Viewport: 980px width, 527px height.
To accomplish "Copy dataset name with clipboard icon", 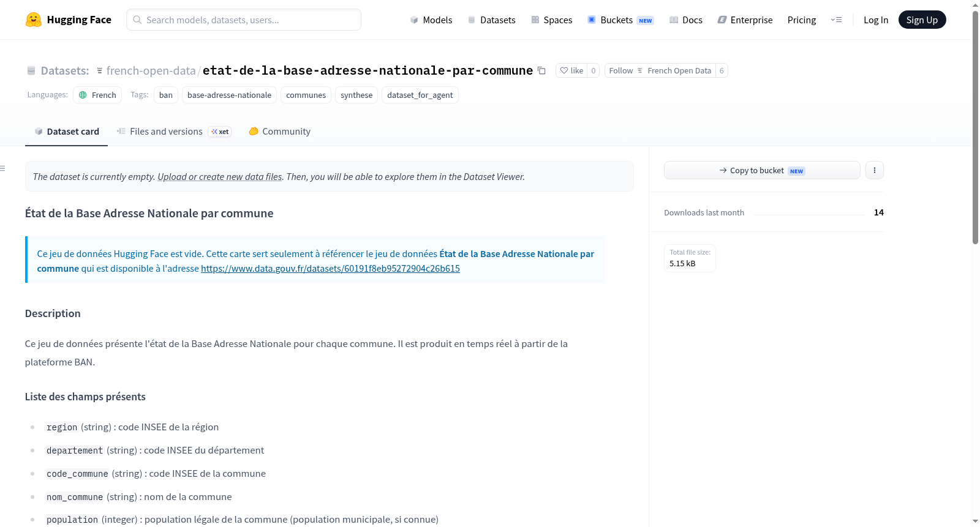I will coord(541,70).
